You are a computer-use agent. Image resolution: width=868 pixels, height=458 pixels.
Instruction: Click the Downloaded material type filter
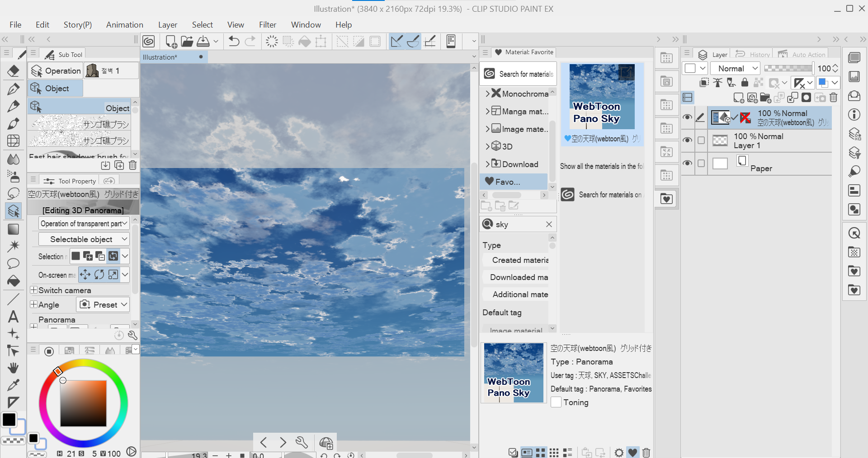[519, 277]
